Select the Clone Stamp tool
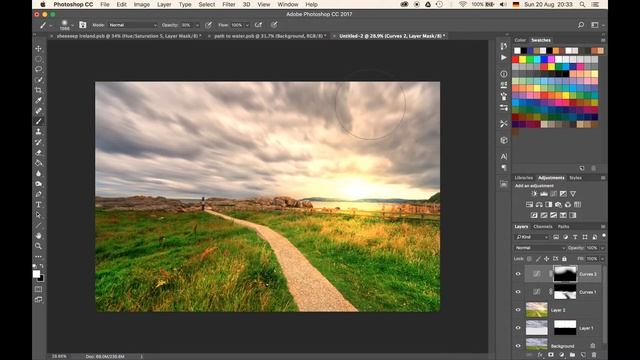640x360 pixels. point(38,131)
